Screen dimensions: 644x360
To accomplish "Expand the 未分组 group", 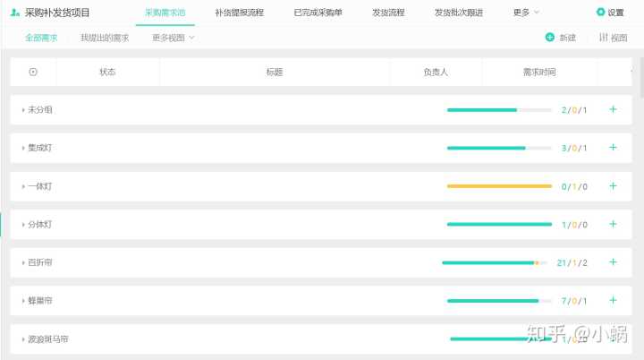I will (23, 110).
